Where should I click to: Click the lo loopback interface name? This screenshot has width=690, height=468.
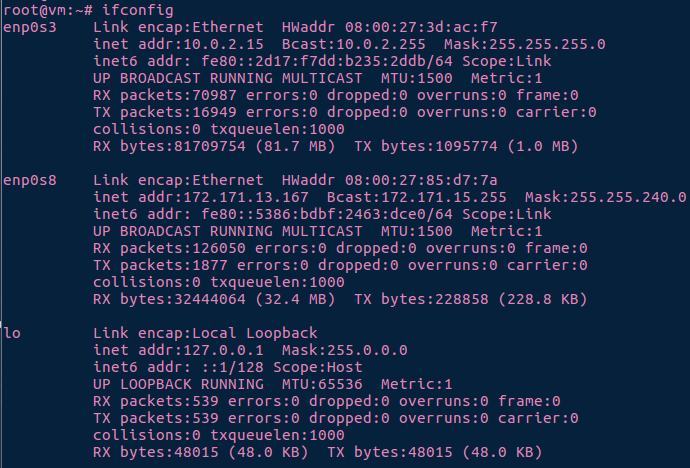12,333
